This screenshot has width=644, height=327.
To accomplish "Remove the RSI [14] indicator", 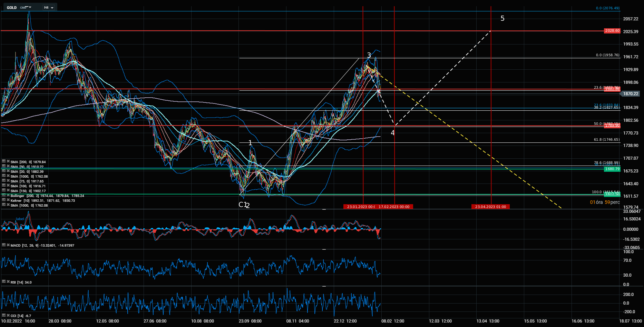I will pyautogui.click(x=8, y=282).
